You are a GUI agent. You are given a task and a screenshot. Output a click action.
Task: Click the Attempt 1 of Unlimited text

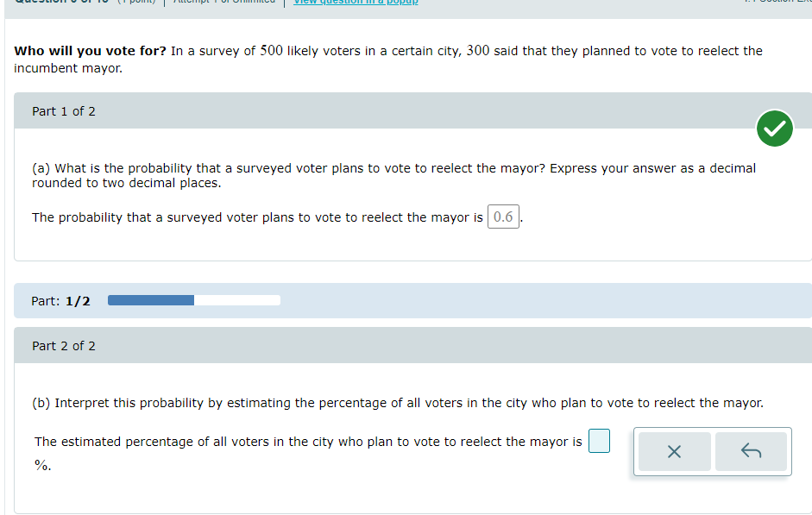pyautogui.click(x=223, y=2)
